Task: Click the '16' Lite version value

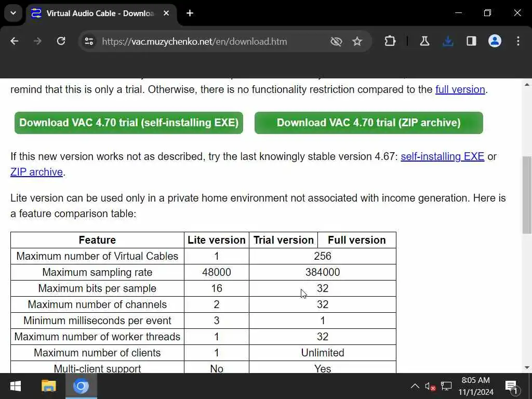Action: [x=217, y=288]
